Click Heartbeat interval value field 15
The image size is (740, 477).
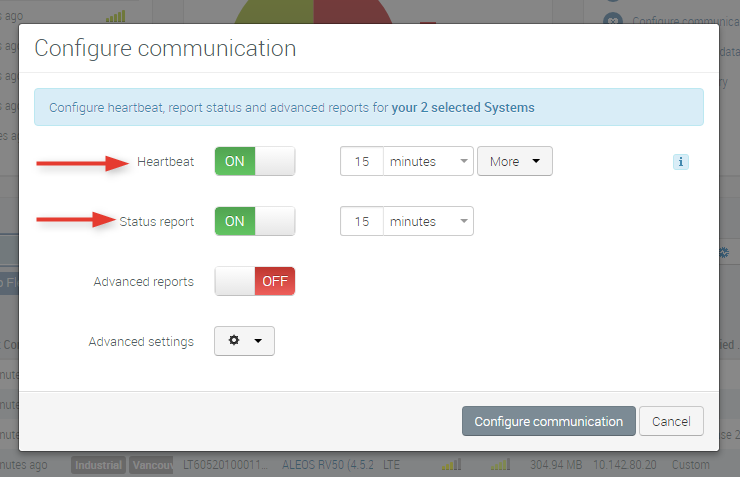pos(362,161)
